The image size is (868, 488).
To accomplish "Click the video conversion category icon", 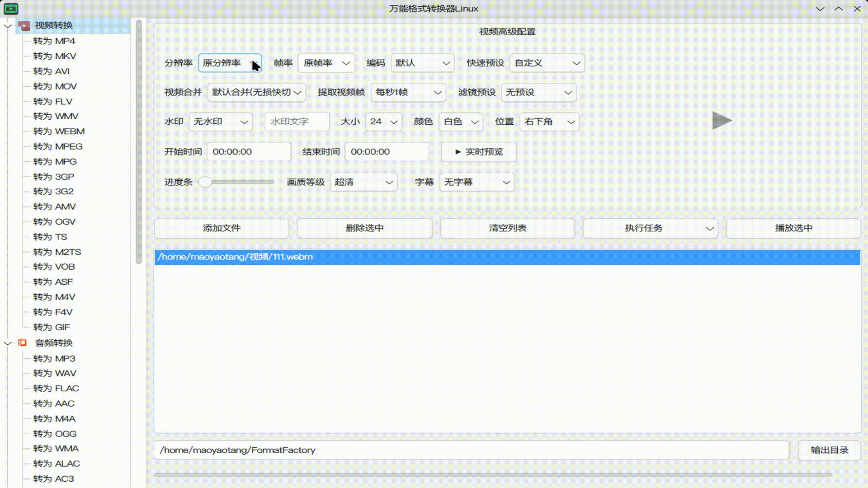I will click(24, 26).
